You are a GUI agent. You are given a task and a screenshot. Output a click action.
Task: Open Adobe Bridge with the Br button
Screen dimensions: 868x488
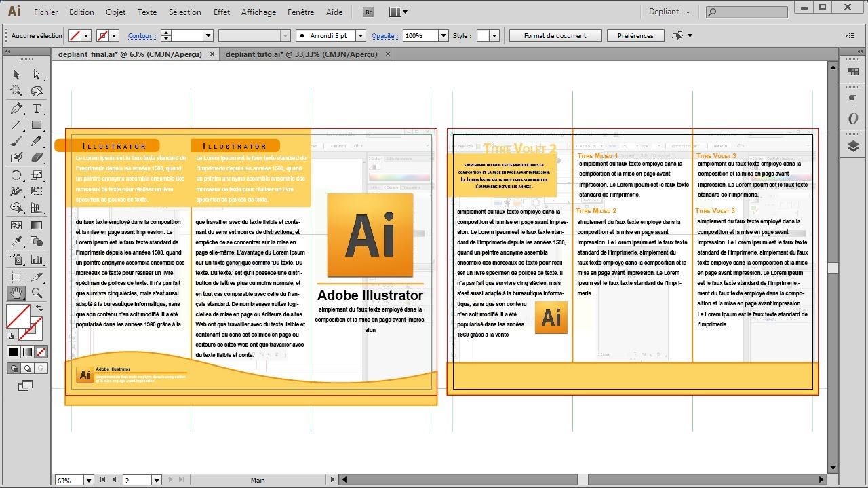368,12
